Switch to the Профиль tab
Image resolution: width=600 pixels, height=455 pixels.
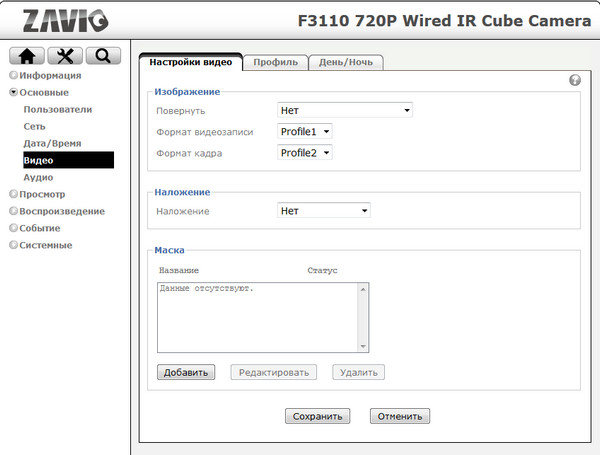[275, 62]
